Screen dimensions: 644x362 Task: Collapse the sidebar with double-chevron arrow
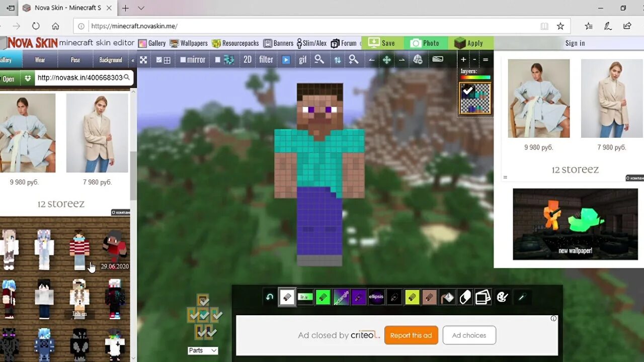point(133,60)
